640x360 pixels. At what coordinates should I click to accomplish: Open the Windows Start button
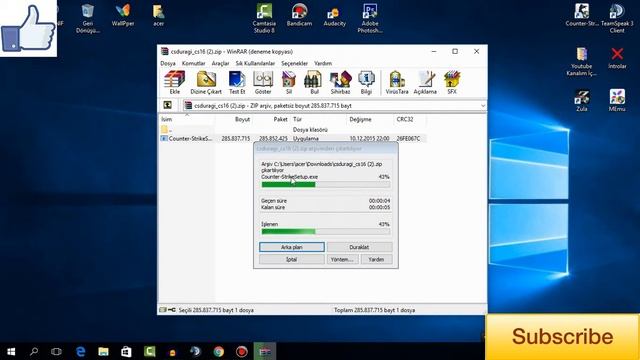click(11, 351)
